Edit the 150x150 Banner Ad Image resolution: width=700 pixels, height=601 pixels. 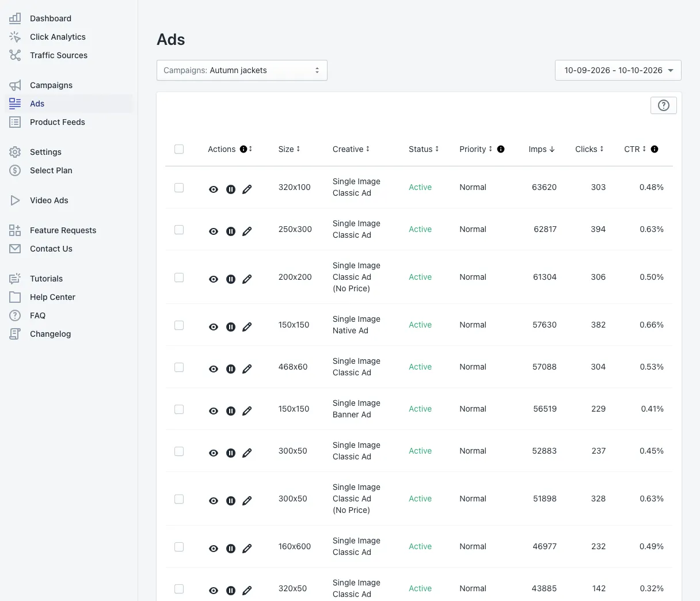pos(247,411)
